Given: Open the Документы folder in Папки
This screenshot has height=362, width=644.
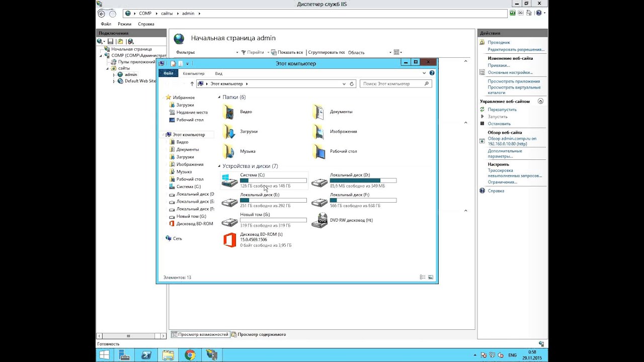Looking at the screenshot, I should pos(333,112).
